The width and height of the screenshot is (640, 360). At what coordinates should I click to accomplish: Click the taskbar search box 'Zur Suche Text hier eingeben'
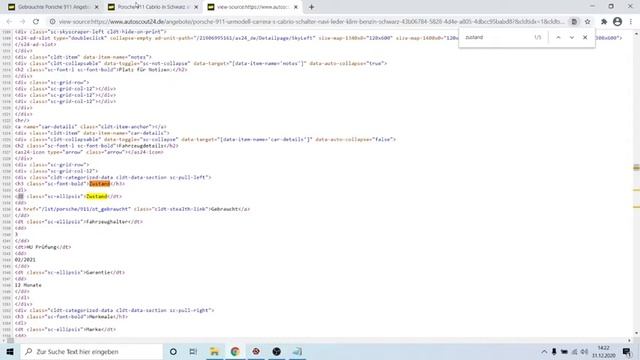(91, 351)
